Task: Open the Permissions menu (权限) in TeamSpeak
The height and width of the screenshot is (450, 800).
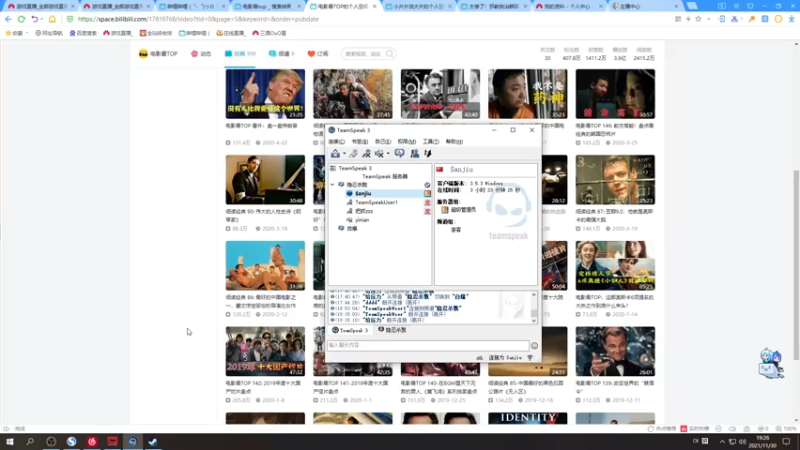Action: point(407,142)
